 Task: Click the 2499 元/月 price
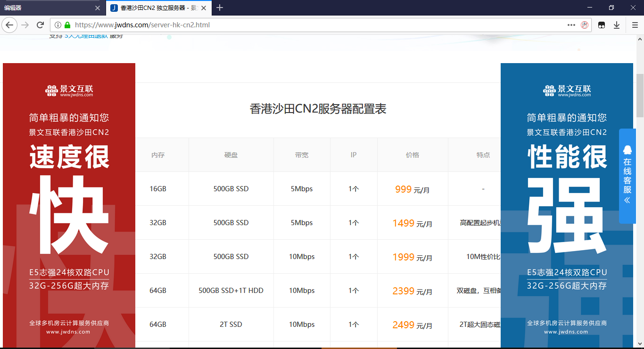click(413, 325)
